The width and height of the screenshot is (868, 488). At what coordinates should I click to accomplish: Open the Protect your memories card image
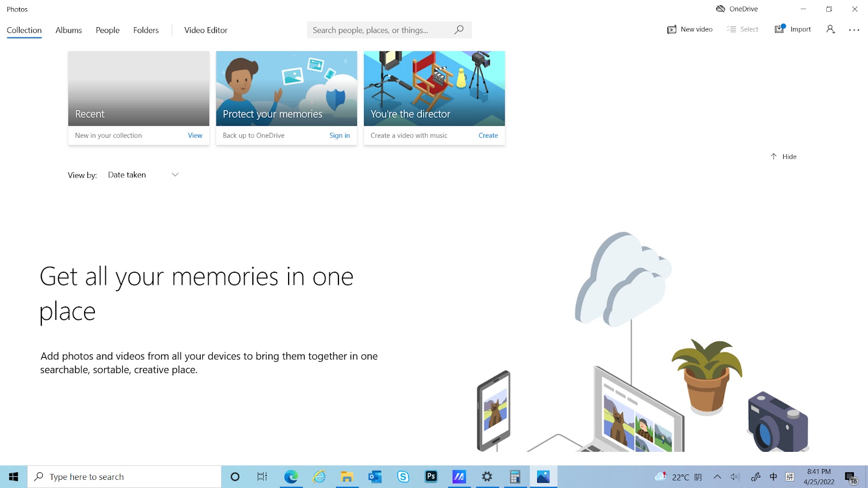tap(286, 88)
